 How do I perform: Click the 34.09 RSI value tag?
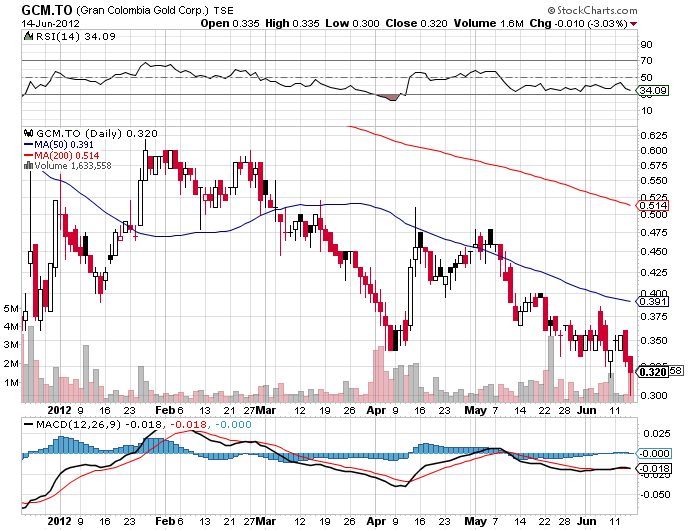[x=652, y=91]
